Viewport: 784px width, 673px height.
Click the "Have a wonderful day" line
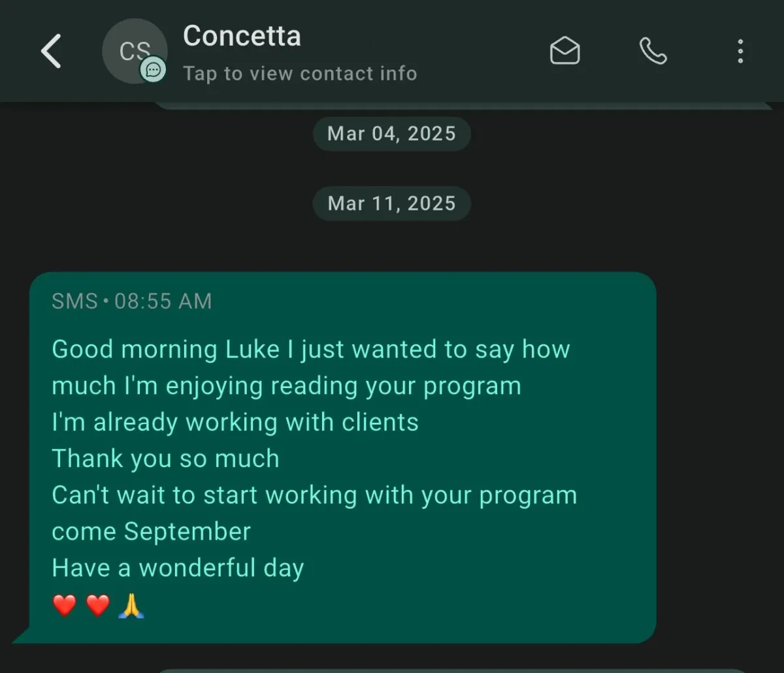178,568
